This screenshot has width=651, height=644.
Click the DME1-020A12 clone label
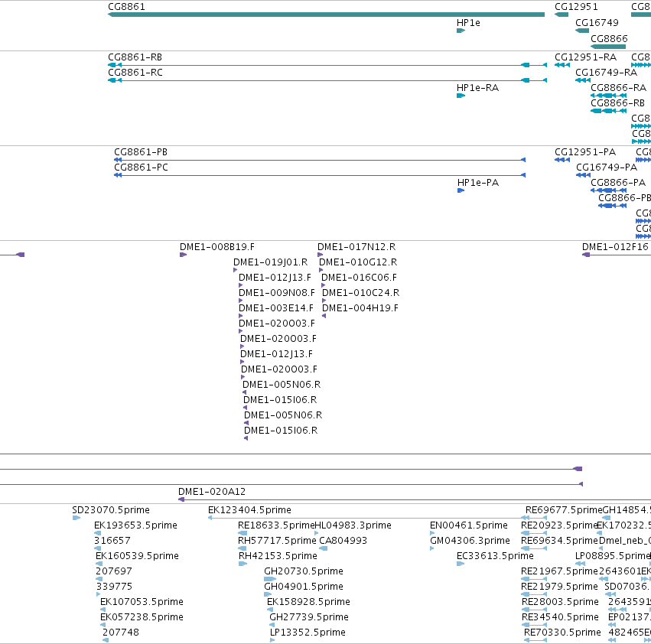(212, 491)
